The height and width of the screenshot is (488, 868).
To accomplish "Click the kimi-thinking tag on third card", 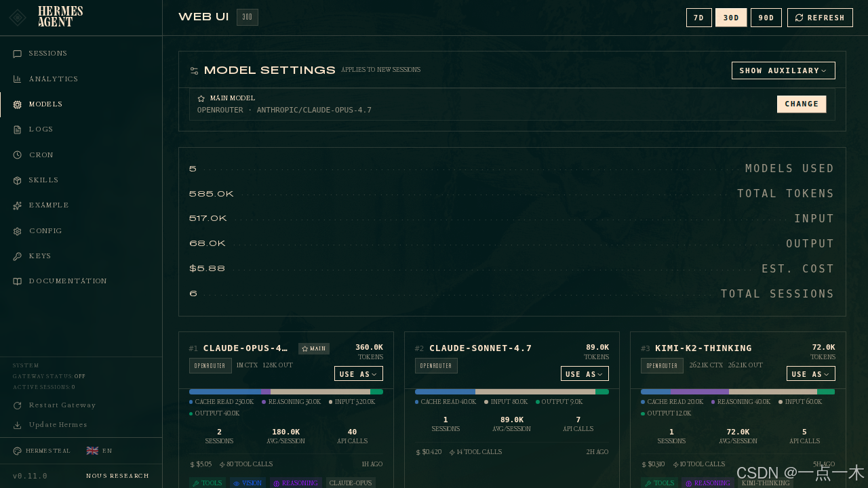I will point(765,483).
